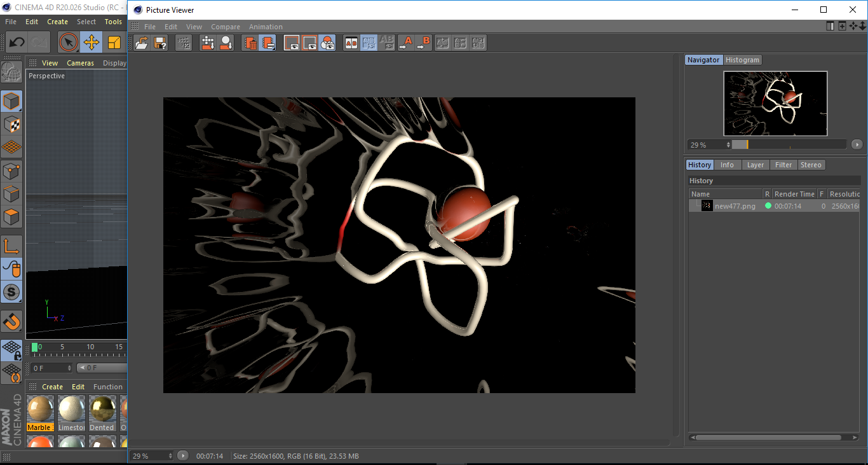Image resolution: width=868 pixels, height=465 pixels.
Task: Toggle the color channels display icon
Action: coord(327,43)
